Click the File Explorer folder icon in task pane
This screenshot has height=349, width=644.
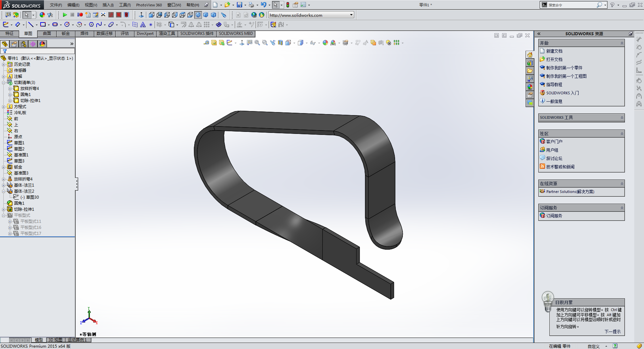pyautogui.click(x=530, y=71)
